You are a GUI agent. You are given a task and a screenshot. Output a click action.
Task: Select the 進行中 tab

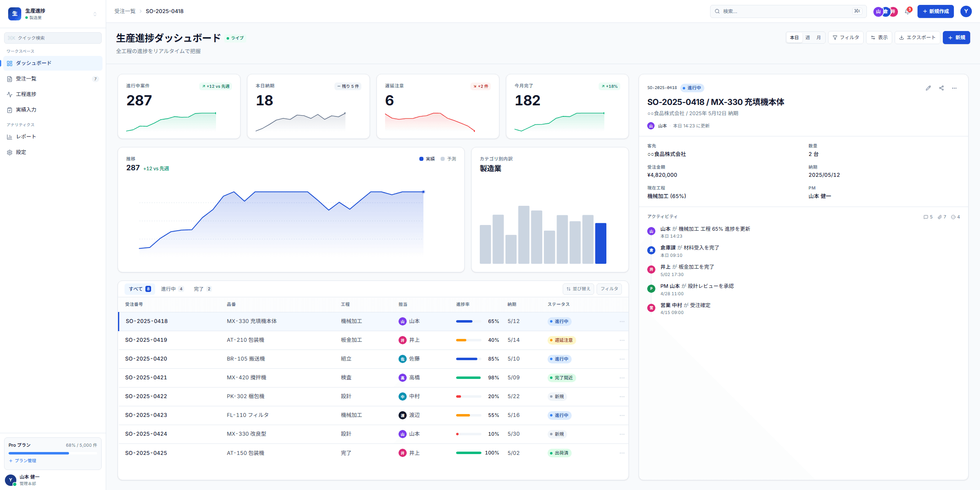(x=172, y=289)
